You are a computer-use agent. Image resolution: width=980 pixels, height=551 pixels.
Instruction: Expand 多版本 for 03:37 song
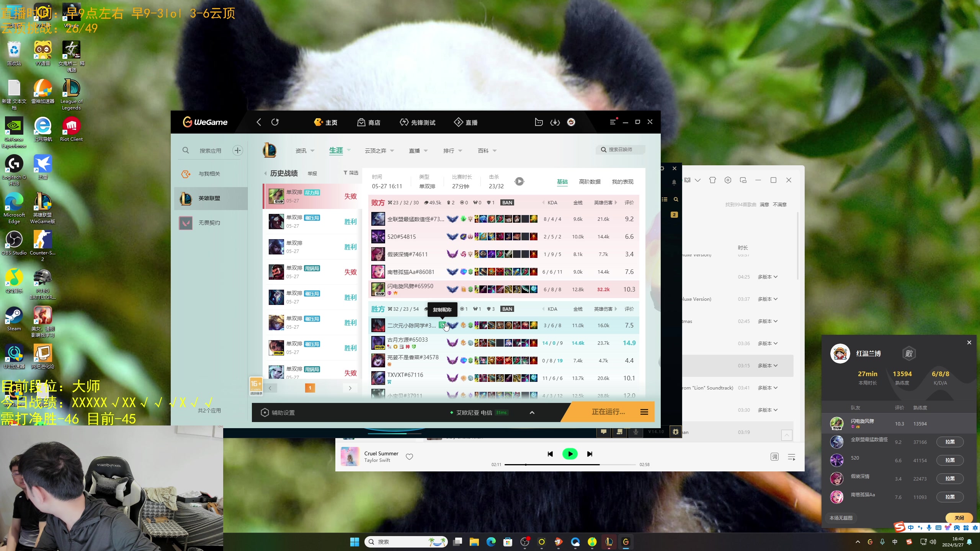768,299
